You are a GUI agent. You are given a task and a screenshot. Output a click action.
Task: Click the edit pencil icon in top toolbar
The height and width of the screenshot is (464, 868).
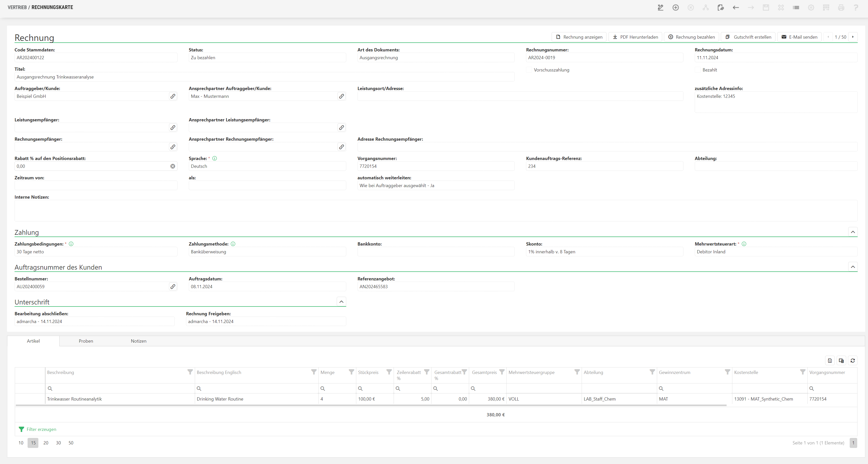coord(660,8)
